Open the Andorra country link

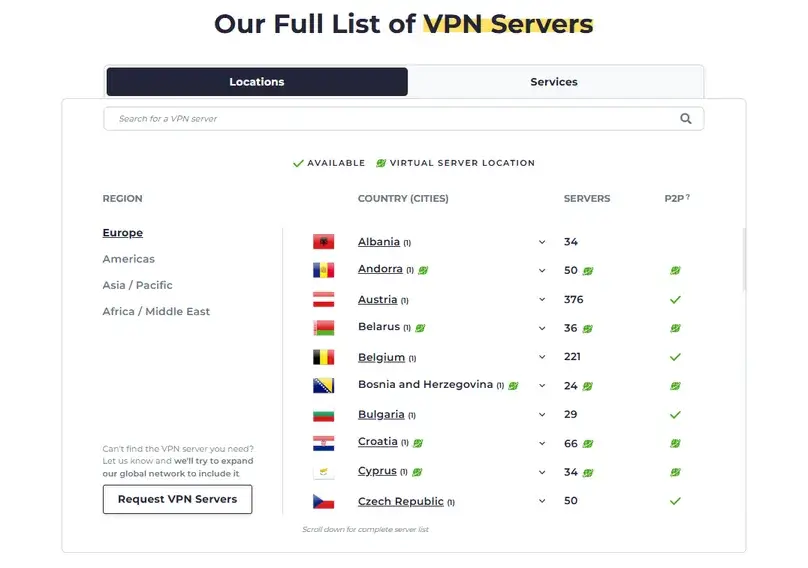click(380, 269)
